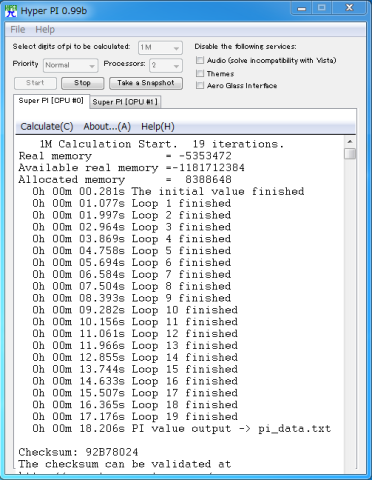This screenshot has width=372, height=480.
Task: Click the 'Loop 16 finished' line
Action: point(135,381)
